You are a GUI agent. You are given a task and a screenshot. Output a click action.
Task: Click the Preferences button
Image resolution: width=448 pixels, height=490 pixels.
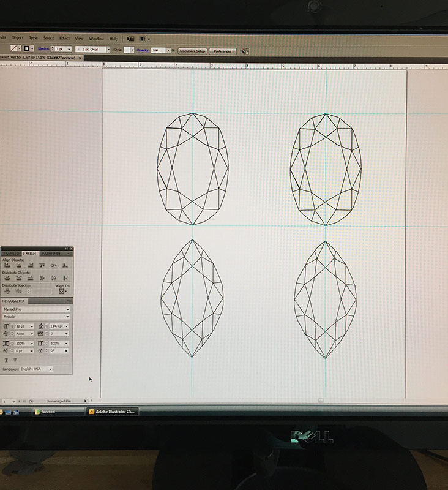[223, 51]
